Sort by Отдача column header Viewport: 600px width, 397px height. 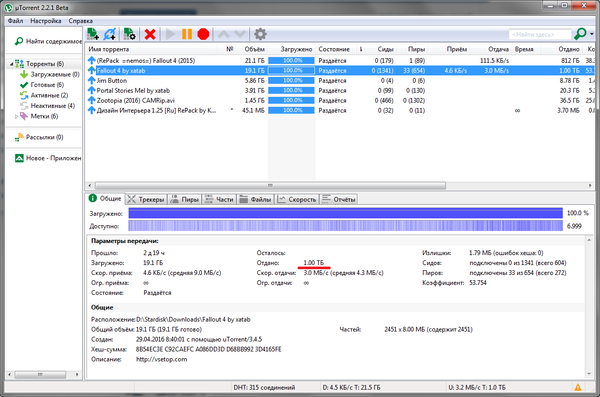[498, 49]
